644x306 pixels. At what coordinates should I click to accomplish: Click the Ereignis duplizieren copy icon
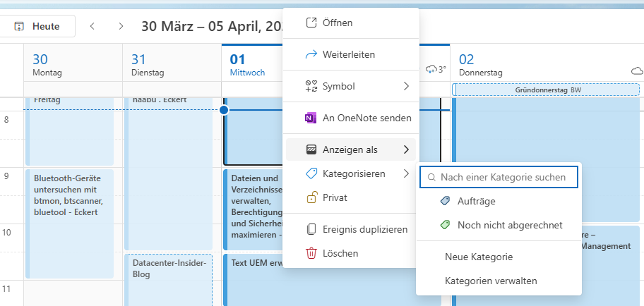point(311,229)
